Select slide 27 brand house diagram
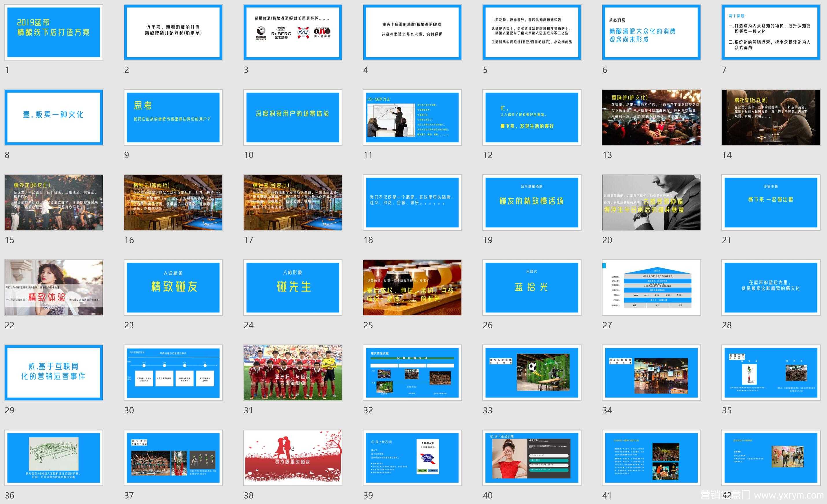The height and width of the screenshot is (504, 827). click(x=651, y=287)
